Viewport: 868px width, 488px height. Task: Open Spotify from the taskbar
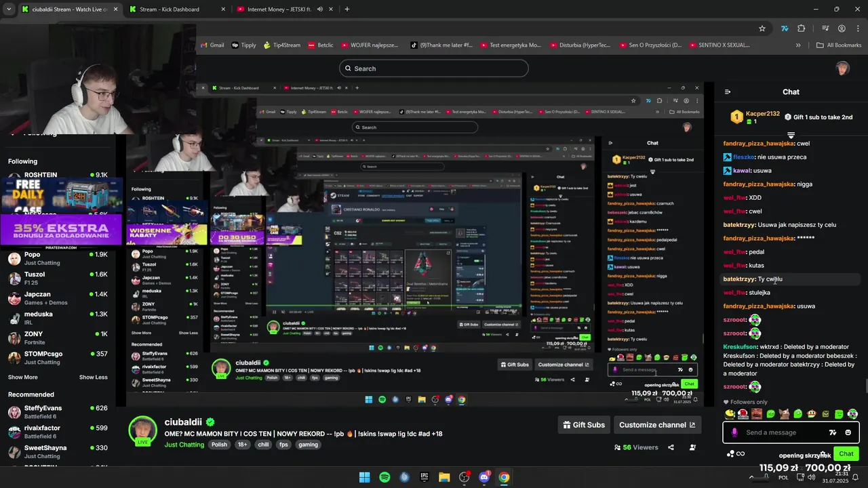click(x=384, y=477)
